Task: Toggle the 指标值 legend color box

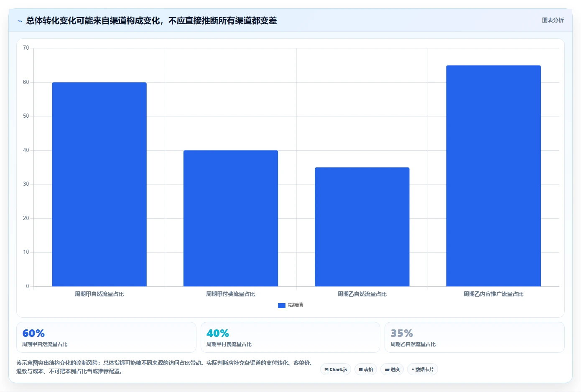Action: point(282,305)
